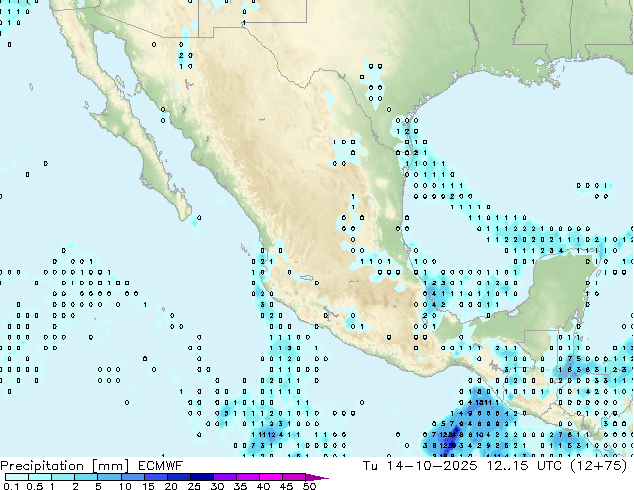The height and width of the screenshot is (490, 634).
Task: Click the legend label "35"
Action: tap(240, 486)
